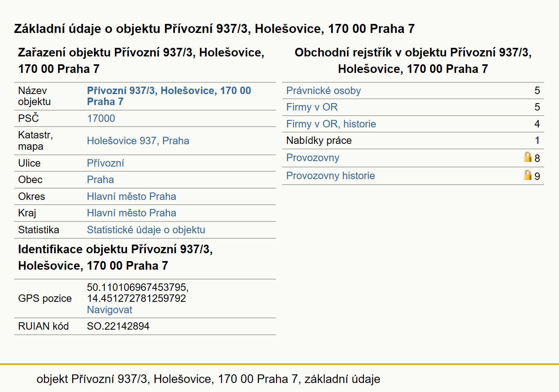Open Holešovice 937, Praha cadastre map link
Viewport: 559px width, 392px height.
tap(138, 141)
